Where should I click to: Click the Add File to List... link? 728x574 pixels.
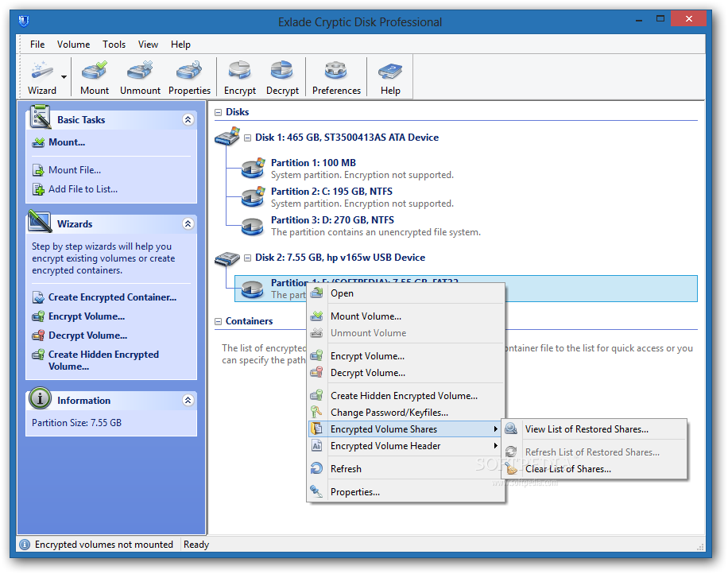83,189
